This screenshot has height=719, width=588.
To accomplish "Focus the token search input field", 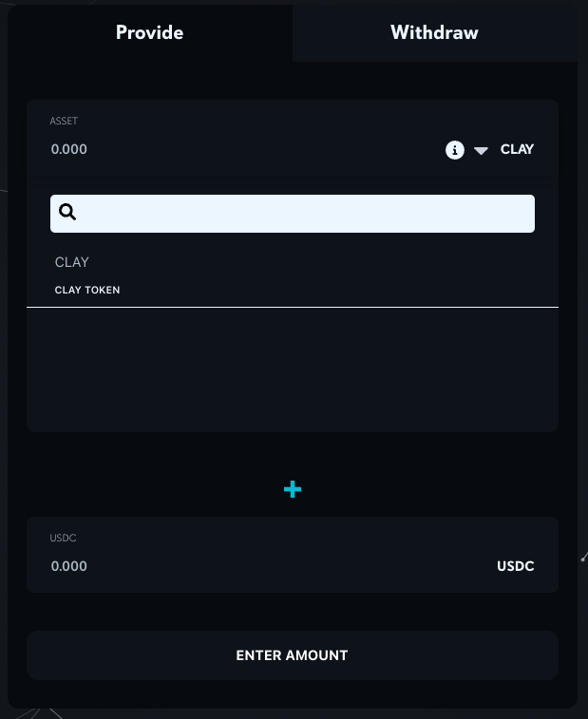I will [x=304, y=214].
